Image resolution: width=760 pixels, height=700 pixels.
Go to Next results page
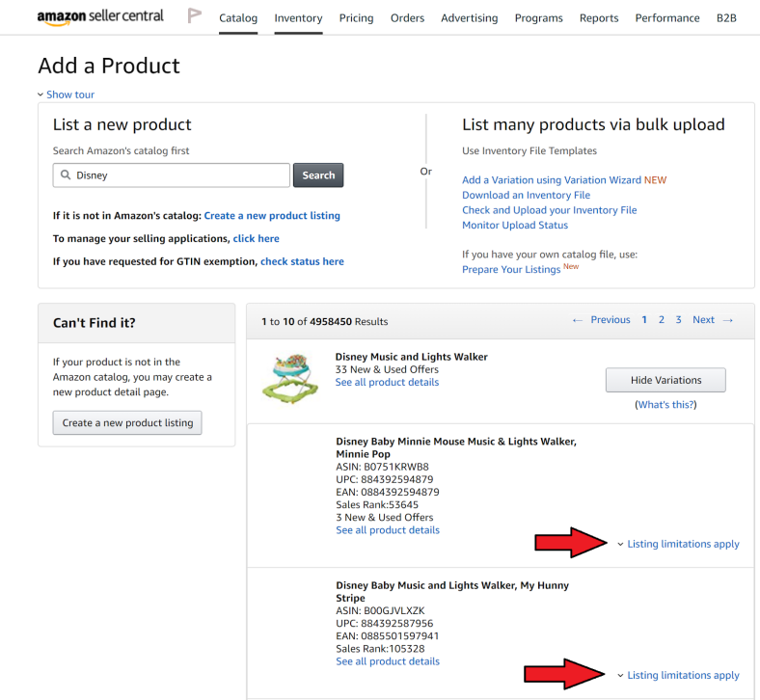pos(713,320)
